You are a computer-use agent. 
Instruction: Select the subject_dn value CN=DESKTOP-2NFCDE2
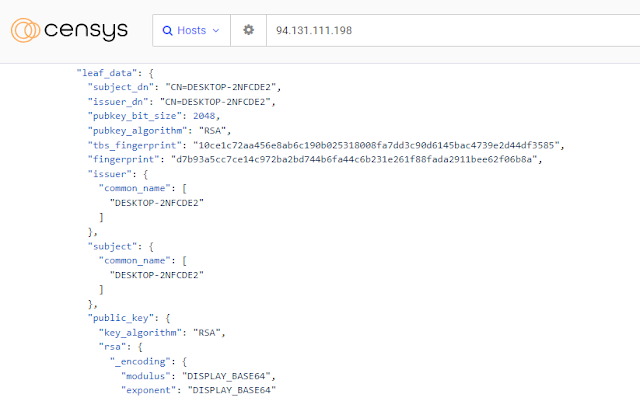[x=220, y=87]
